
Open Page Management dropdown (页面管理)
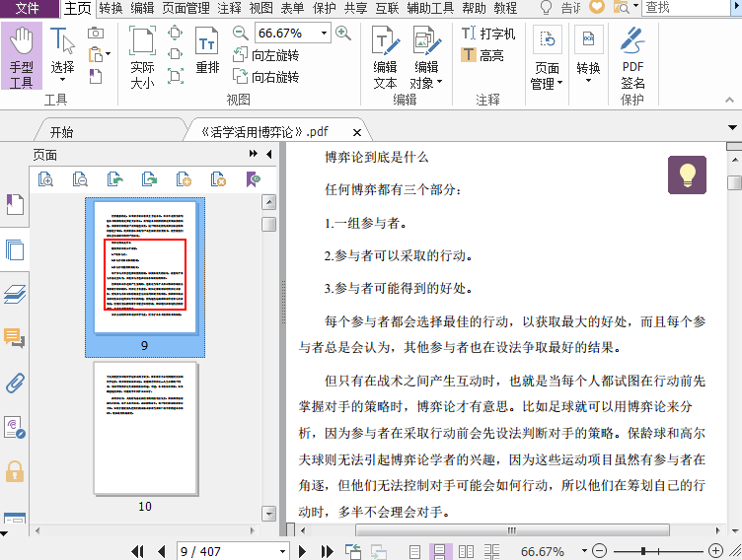pyautogui.click(x=547, y=57)
